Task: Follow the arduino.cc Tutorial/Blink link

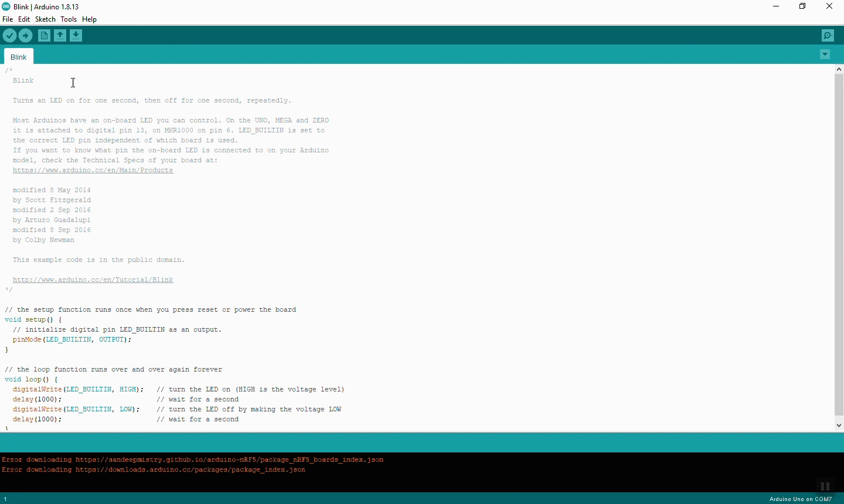Action: 93,280
